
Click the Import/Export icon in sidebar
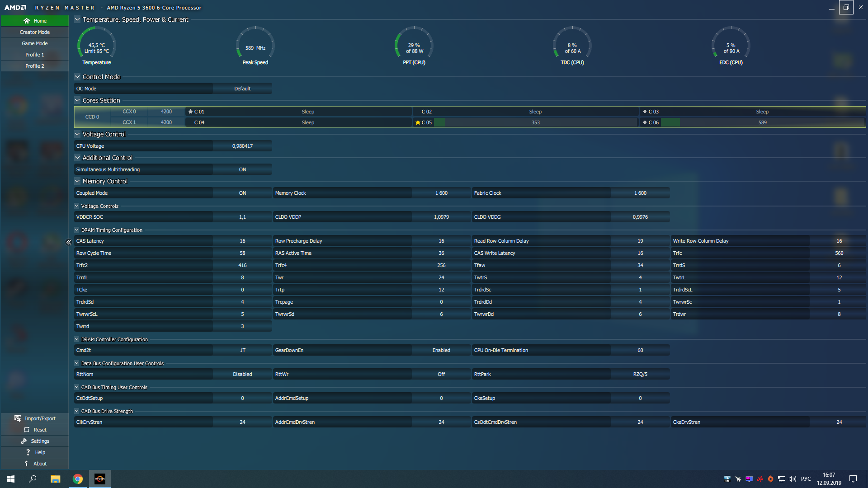click(18, 418)
